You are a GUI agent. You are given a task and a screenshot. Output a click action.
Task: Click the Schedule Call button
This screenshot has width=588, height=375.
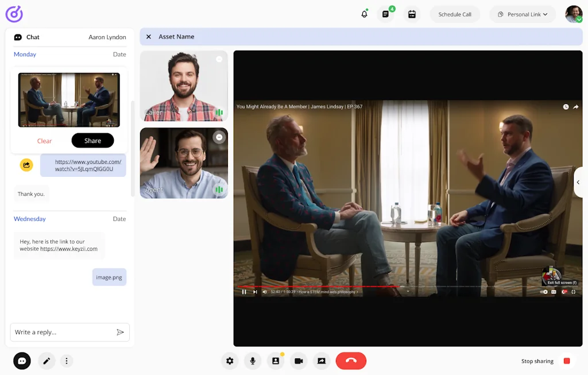coord(455,14)
